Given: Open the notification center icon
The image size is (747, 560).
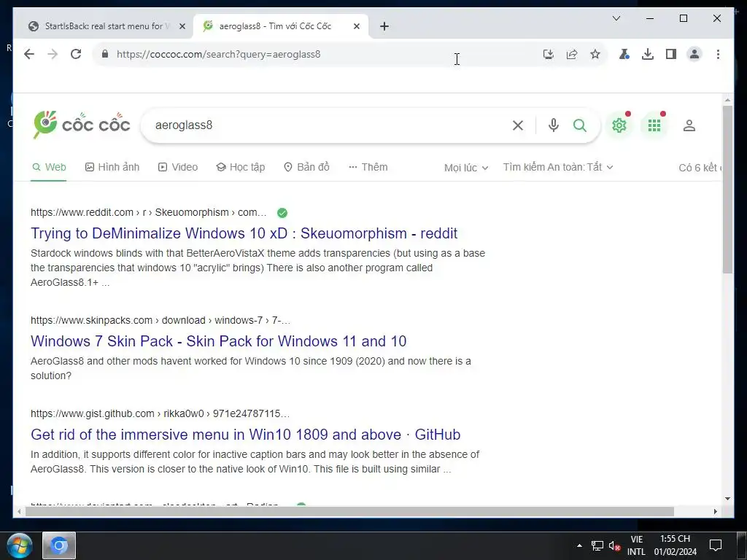Looking at the screenshot, I should [x=715, y=545].
